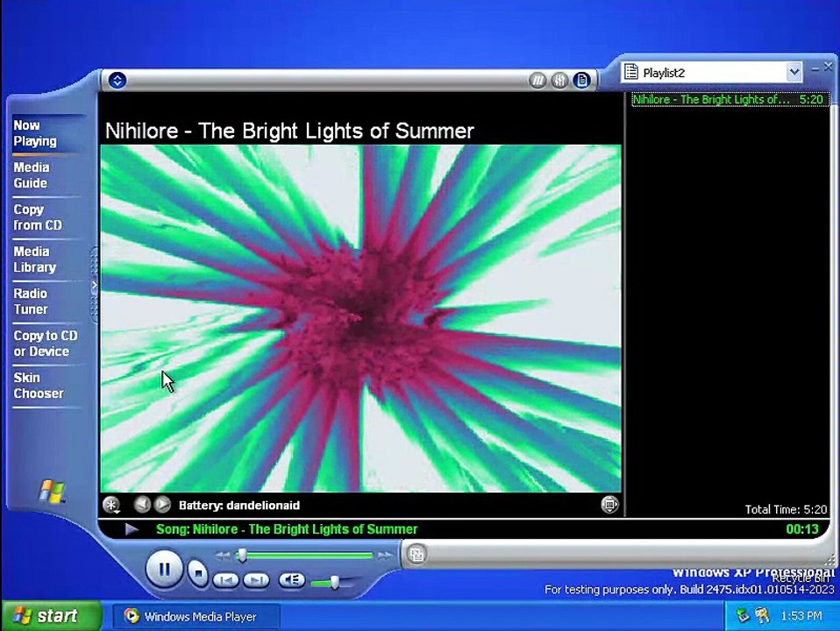The height and width of the screenshot is (631, 840).
Task: Click the playlist document icon beside Playlist2
Action: click(631, 72)
